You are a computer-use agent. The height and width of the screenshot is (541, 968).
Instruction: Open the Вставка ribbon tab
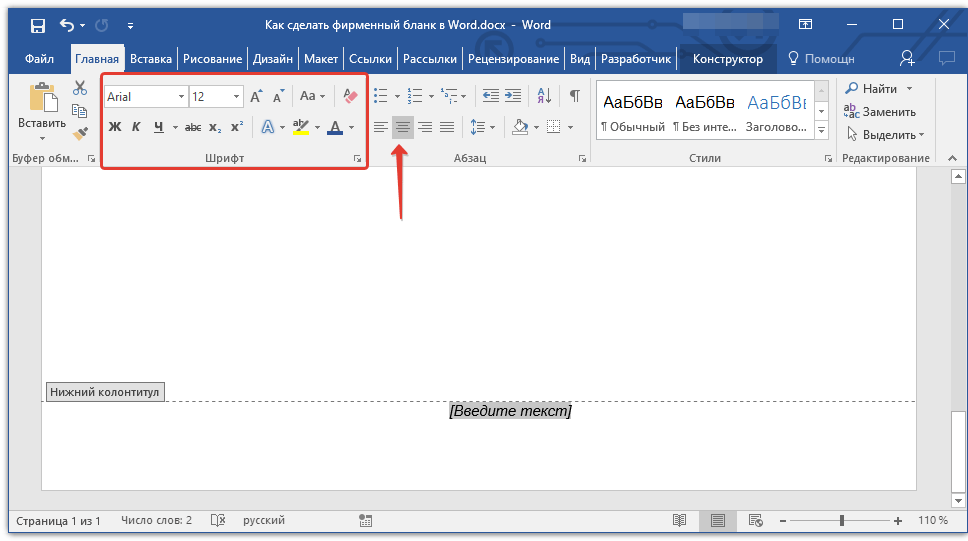pos(151,59)
